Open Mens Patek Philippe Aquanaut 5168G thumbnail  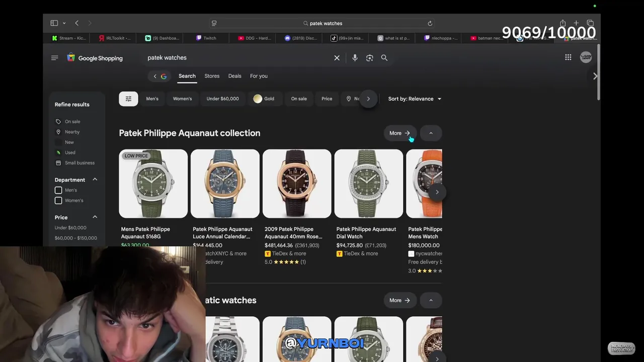coord(153,184)
